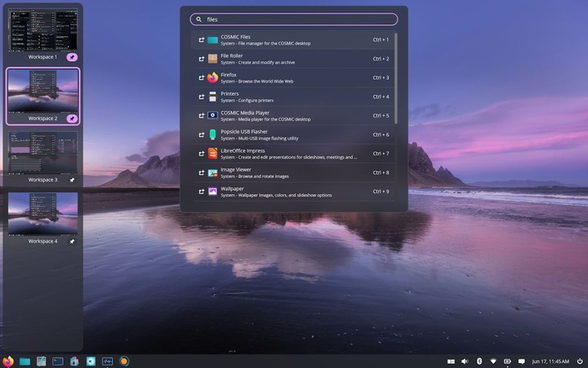Click the Popsicle USB Flasher icon

tap(213, 134)
